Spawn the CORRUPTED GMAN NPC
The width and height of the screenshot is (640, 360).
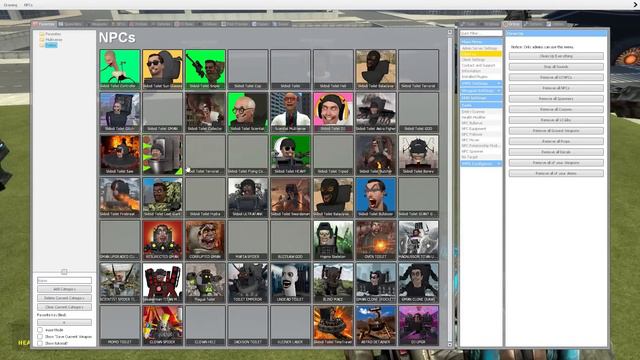tap(205, 240)
